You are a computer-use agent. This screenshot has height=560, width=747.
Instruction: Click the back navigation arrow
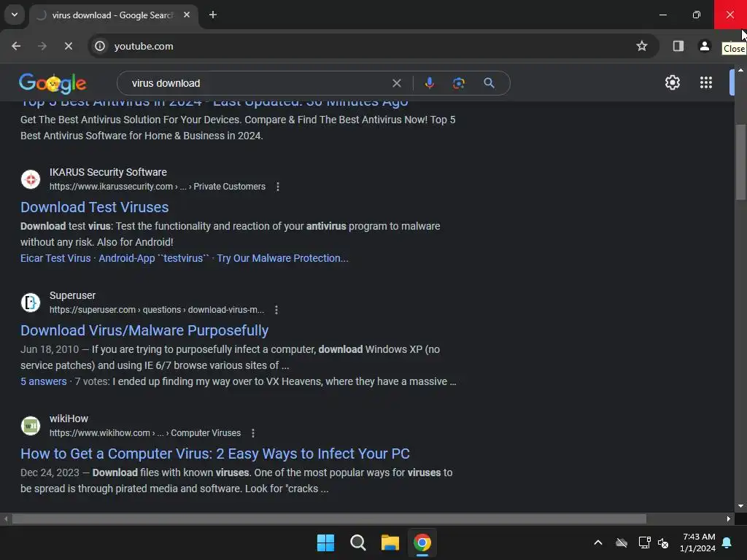point(16,46)
